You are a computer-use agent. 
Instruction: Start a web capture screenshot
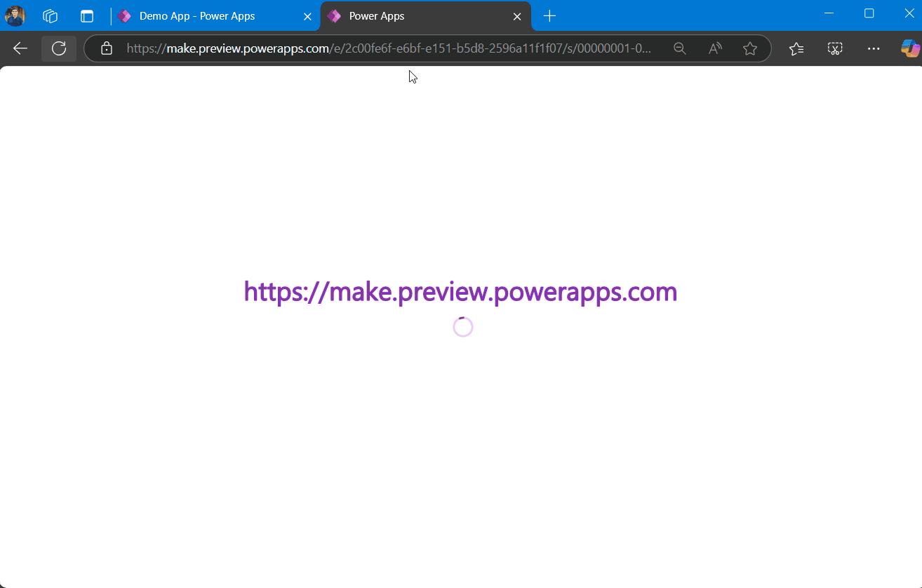(x=835, y=48)
